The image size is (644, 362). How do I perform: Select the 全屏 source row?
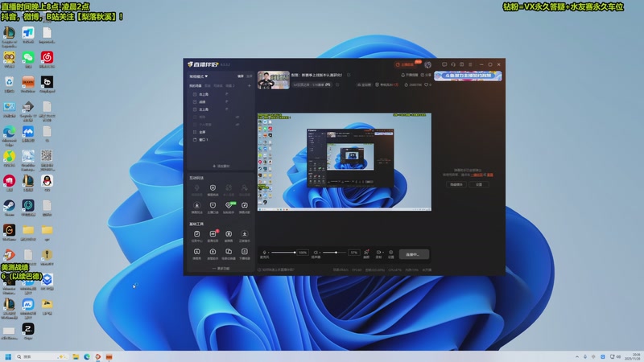(222, 132)
